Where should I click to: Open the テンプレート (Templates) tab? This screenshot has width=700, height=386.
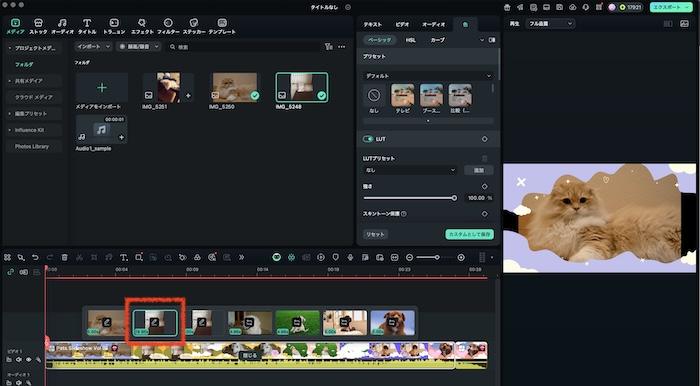coord(222,26)
